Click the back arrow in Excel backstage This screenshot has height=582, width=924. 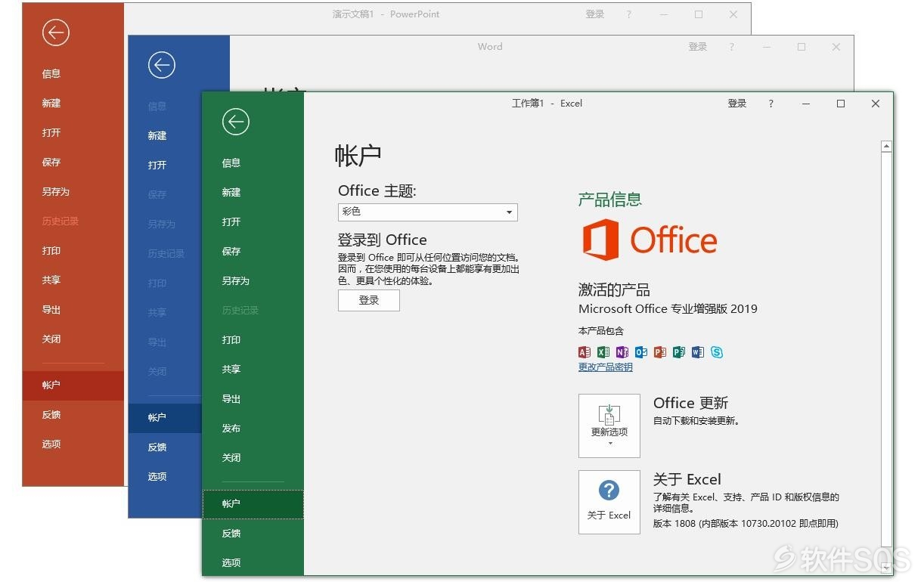(236, 122)
